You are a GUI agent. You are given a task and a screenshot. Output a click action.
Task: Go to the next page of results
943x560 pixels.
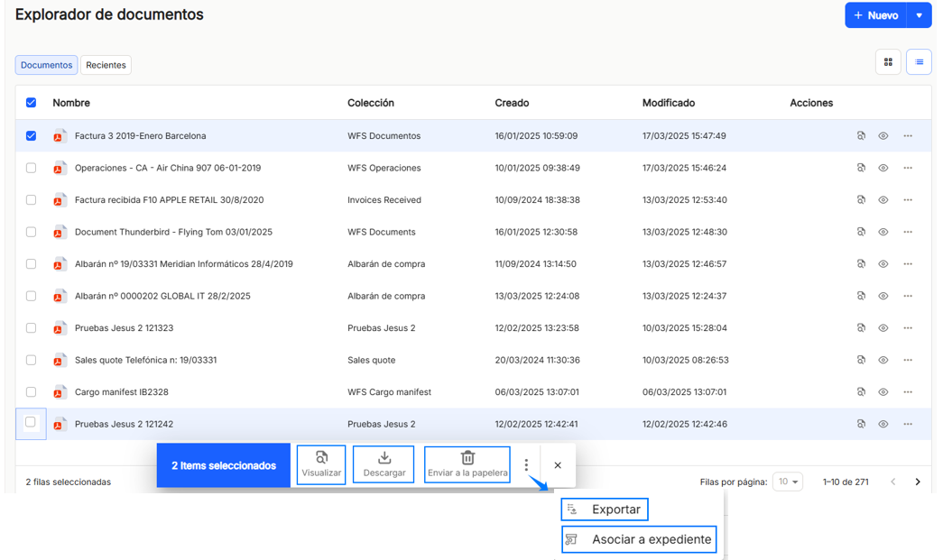[x=918, y=482]
